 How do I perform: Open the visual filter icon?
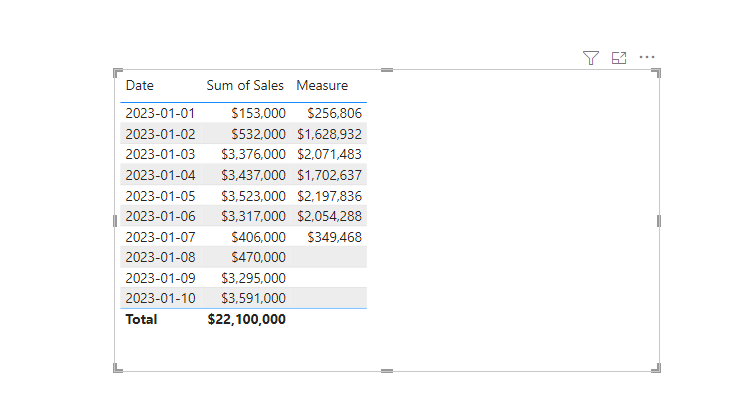(591, 58)
